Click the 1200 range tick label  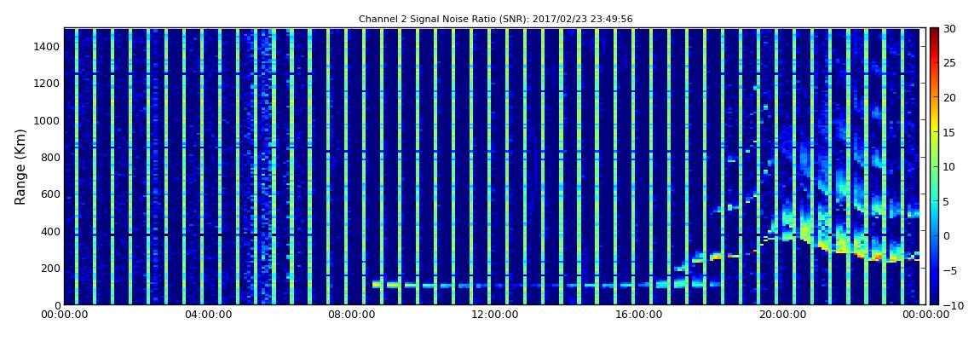tap(48, 84)
